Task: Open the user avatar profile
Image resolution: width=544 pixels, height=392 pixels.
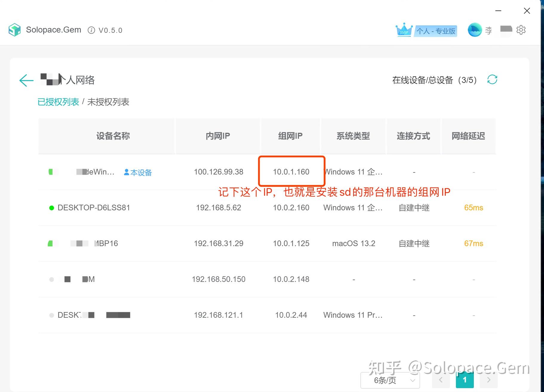Action: tap(475, 30)
